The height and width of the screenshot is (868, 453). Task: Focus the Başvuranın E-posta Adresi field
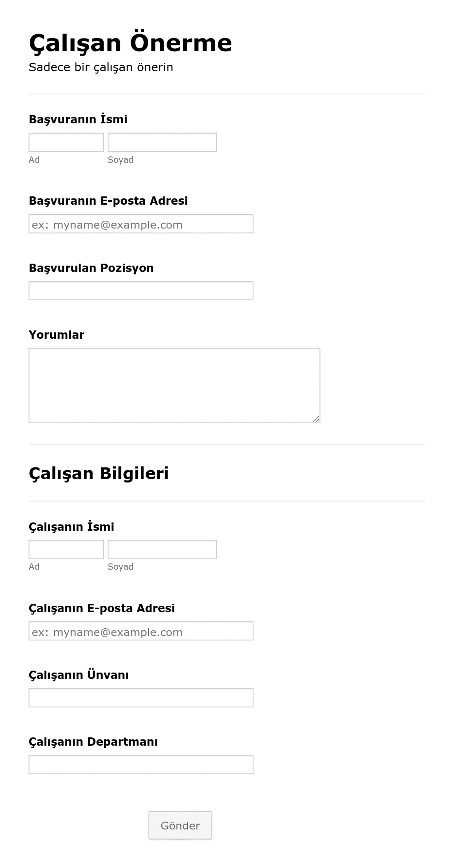[141, 224]
